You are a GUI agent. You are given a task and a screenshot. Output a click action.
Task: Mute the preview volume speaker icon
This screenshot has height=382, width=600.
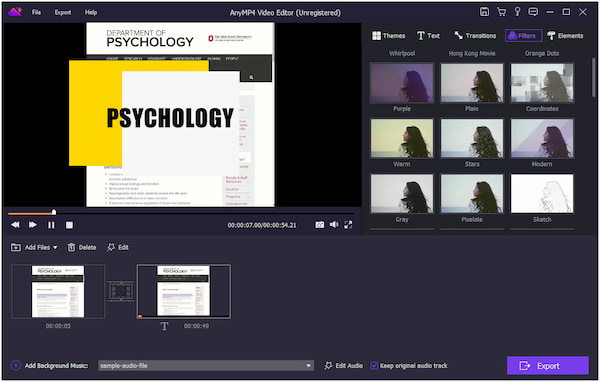(334, 225)
